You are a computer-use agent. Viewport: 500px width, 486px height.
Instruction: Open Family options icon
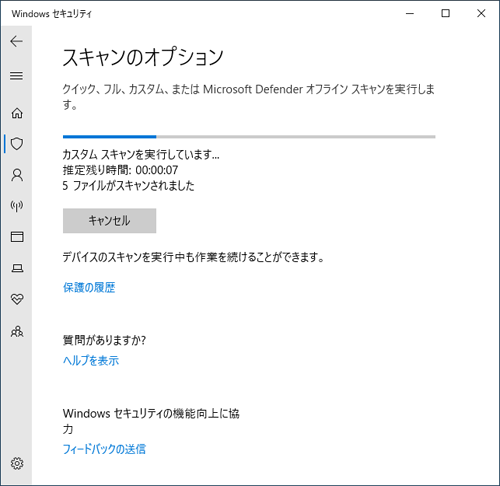coord(17,331)
